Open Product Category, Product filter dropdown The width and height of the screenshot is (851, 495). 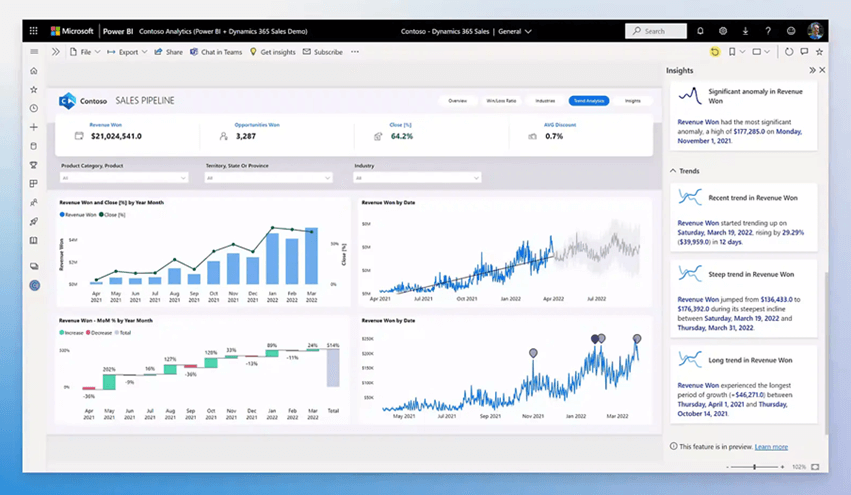click(124, 178)
